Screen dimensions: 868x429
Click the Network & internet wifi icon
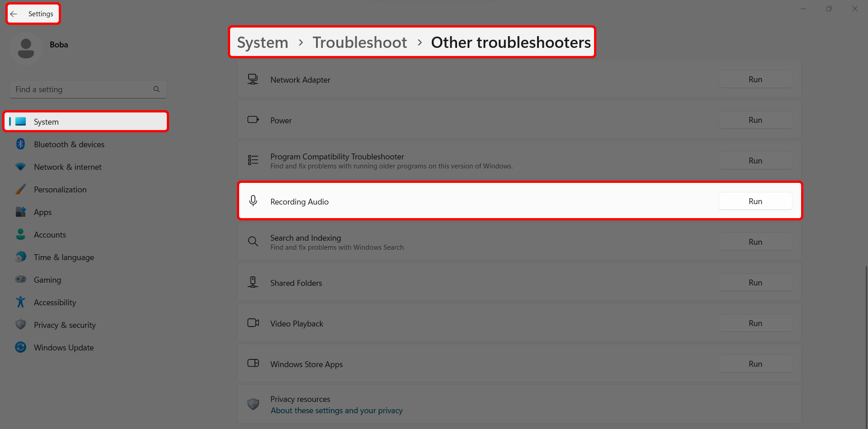tap(20, 167)
